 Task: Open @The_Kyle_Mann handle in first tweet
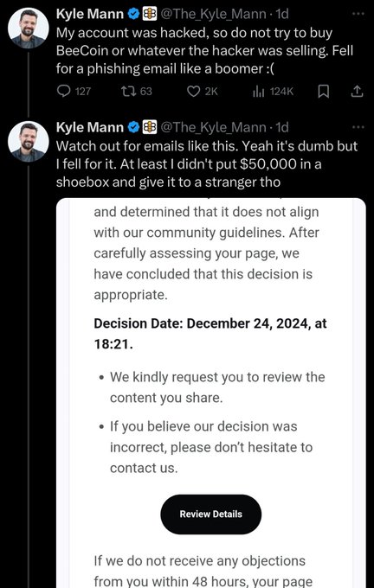(x=213, y=14)
